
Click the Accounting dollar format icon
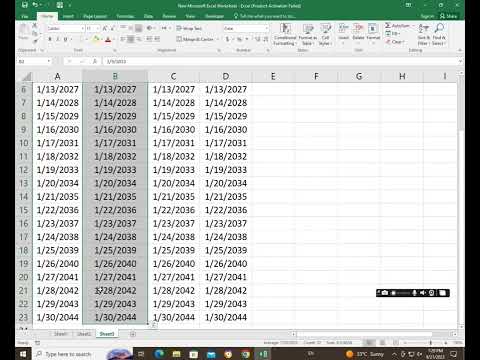[228, 39]
